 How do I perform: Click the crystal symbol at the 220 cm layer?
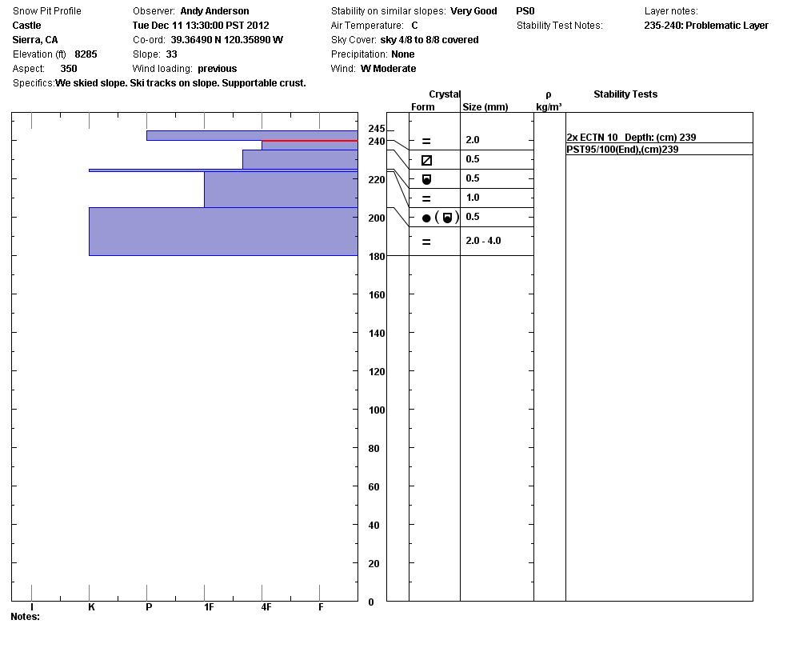426,179
